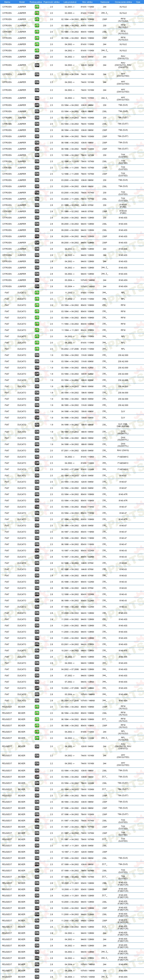Select Citroen 'RHV (DW10UTD), RHV (DW10TD)' engine cell

point(123,65)
